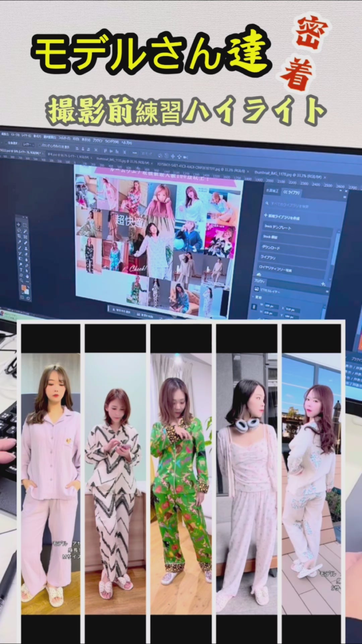Select the Frame tool

tap(26, 237)
